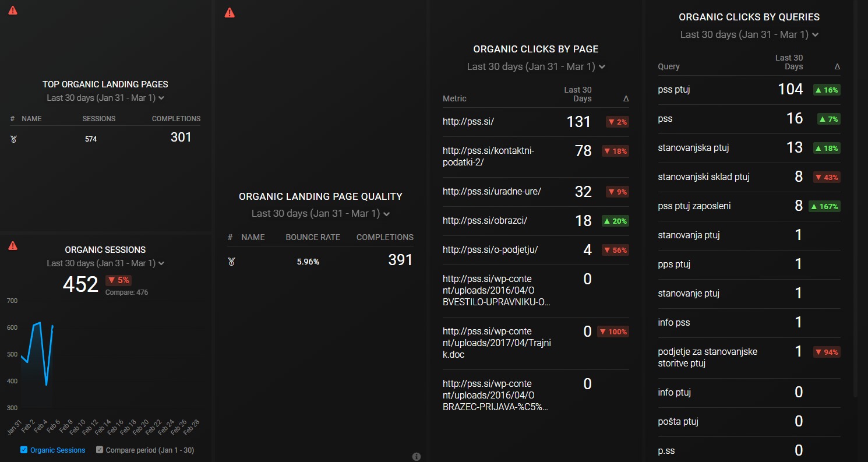The width and height of the screenshot is (868, 462).
Task: Enable the Compare period (Jan 1 - 30) checkbox
Action: pos(99,450)
